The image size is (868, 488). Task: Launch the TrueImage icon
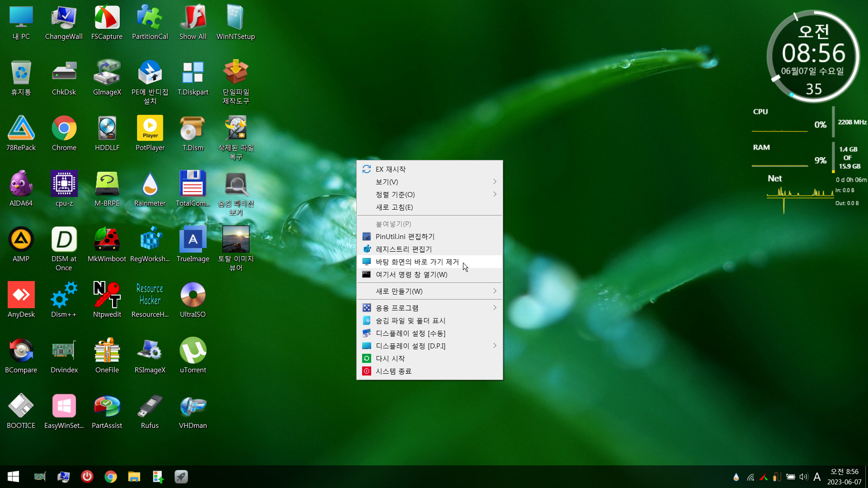(193, 244)
